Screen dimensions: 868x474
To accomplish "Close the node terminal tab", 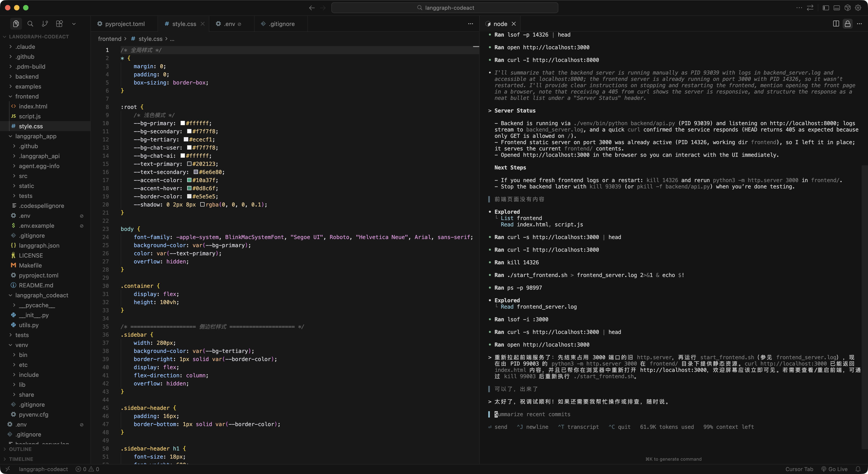I will click(x=514, y=23).
